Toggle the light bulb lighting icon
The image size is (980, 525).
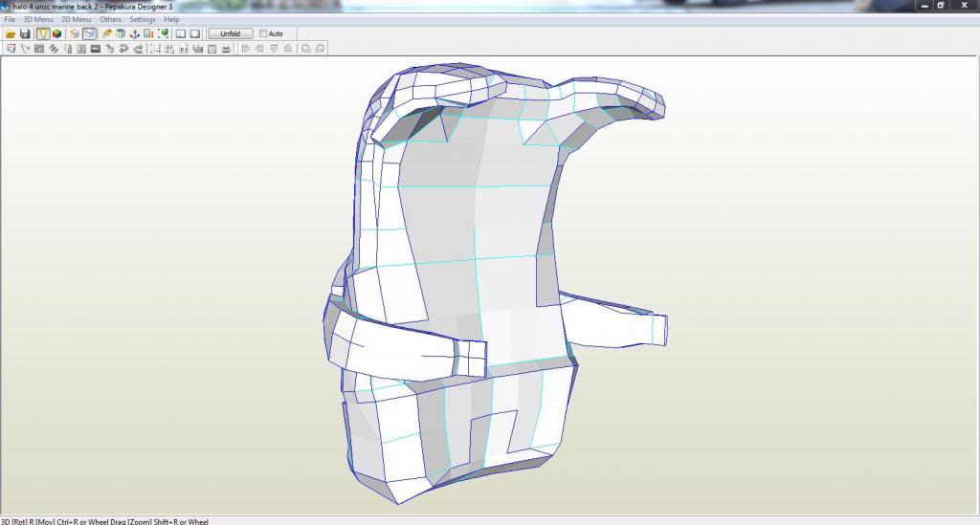tap(43, 33)
